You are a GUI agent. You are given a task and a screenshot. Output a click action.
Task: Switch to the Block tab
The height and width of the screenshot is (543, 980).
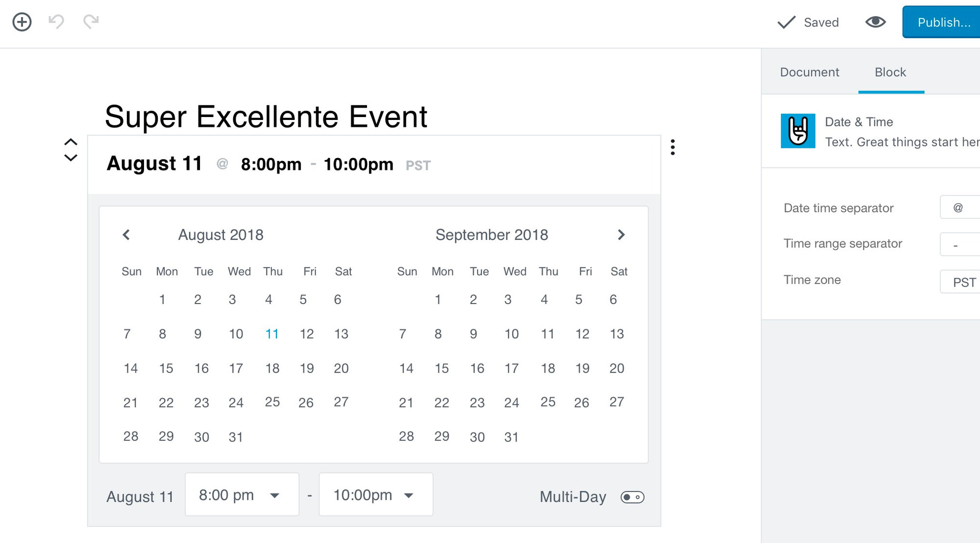tap(890, 72)
